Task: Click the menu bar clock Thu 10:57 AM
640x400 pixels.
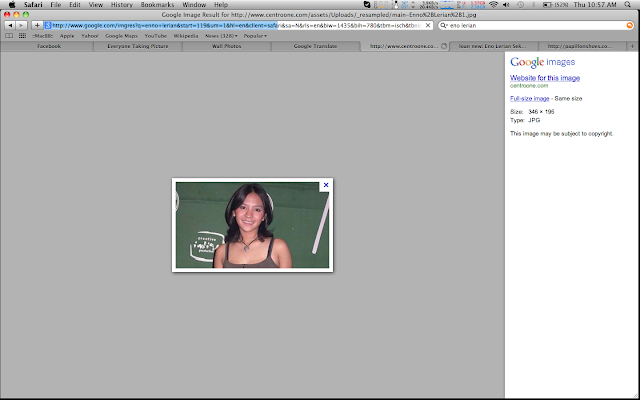Action: [595, 5]
